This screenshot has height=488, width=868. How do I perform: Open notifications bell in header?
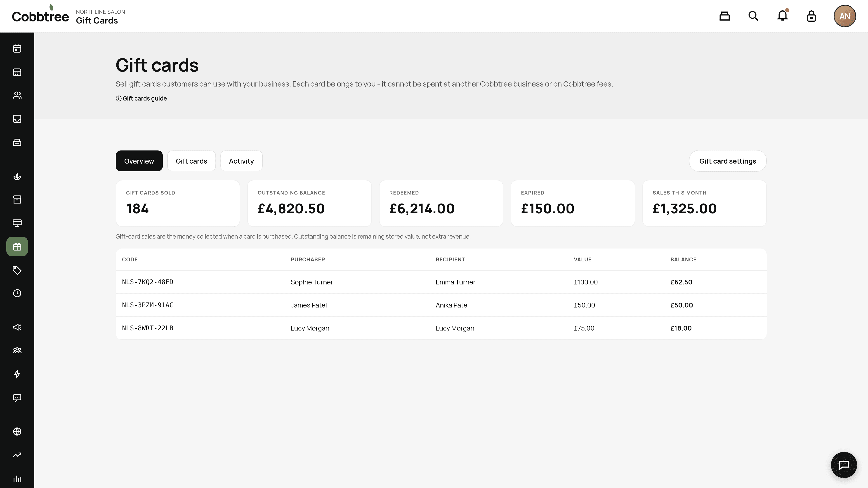click(x=782, y=16)
